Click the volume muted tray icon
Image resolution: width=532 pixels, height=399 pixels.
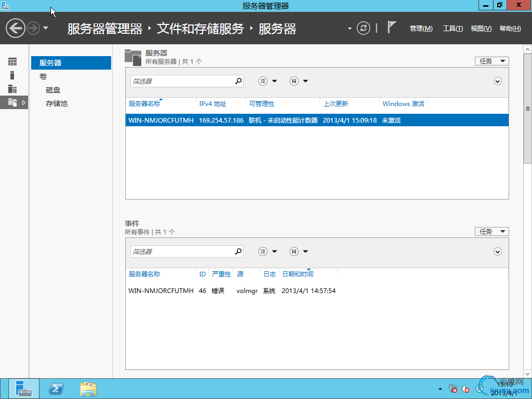(x=465, y=389)
